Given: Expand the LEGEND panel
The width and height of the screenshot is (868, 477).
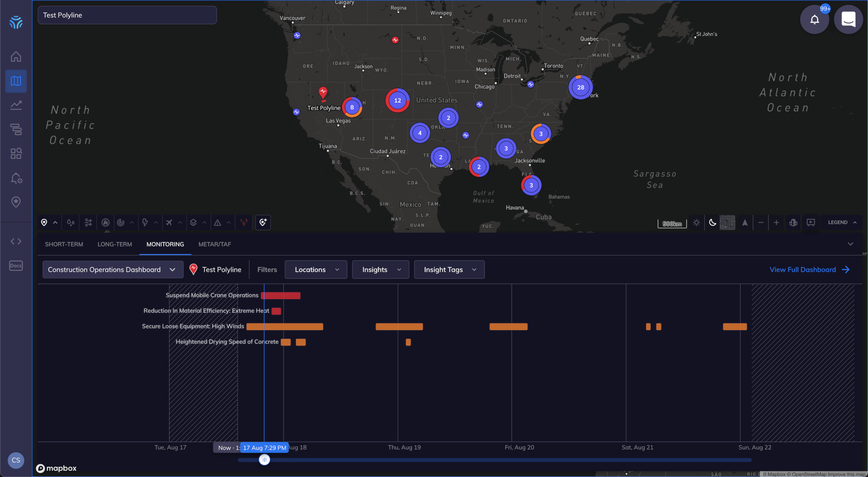Looking at the screenshot, I should pos(842,223).
